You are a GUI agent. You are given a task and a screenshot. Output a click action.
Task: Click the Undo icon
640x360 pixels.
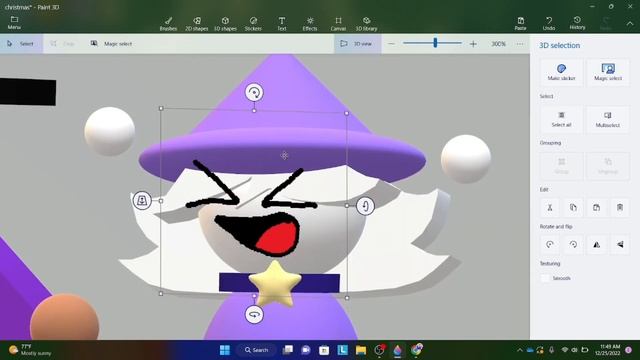[x=549, y=23]
